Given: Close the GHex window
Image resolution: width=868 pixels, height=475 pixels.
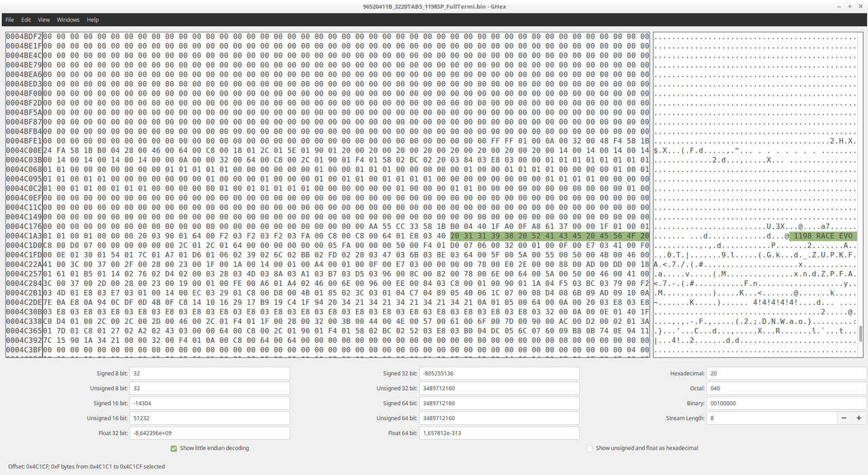Looking at the screenshot, I should coord(861,6).
